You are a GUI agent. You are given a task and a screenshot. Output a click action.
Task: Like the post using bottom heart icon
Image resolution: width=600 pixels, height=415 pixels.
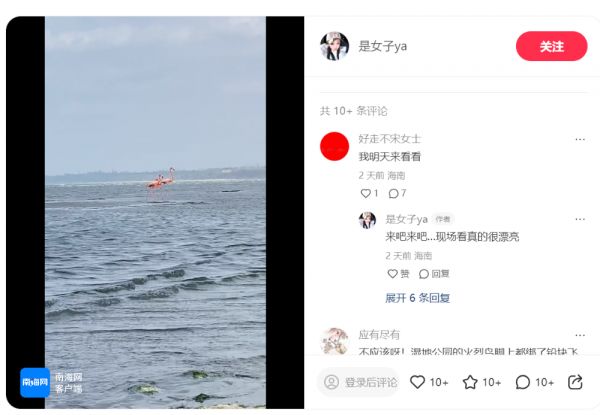[417, 382]
